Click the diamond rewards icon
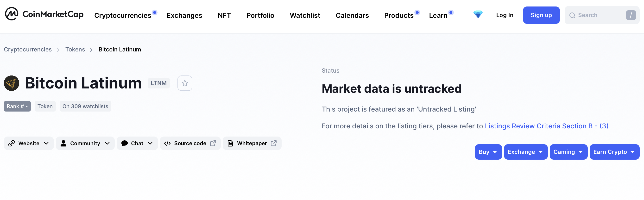Screen dimensions: 644x200 (x=478, y=14)
